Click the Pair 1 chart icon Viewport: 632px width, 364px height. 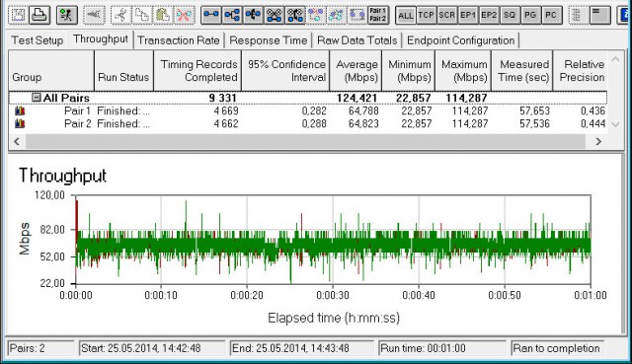20,110
